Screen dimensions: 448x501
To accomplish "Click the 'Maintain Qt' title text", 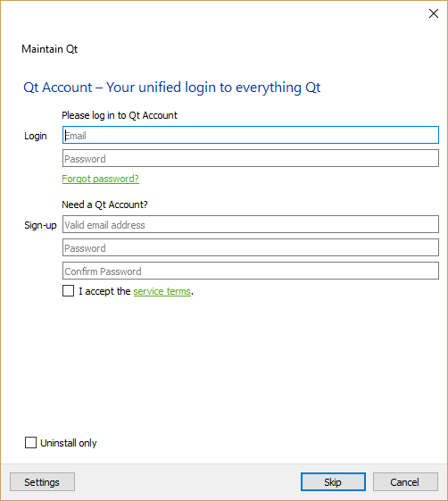I will tap(49, 49).
